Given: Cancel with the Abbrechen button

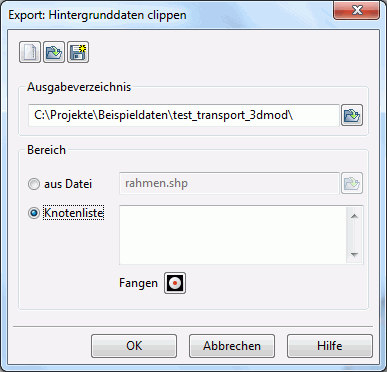Looking at the screenshot, I should 232,346.
